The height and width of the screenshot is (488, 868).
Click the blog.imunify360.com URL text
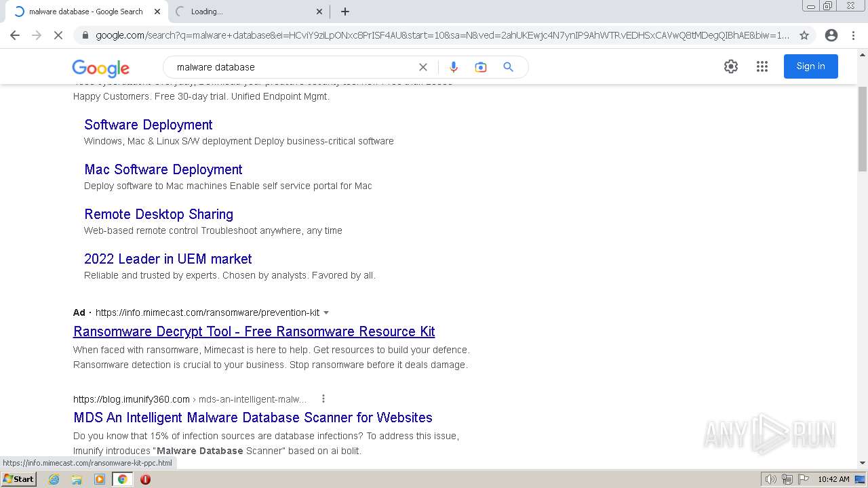pos(132,399)
